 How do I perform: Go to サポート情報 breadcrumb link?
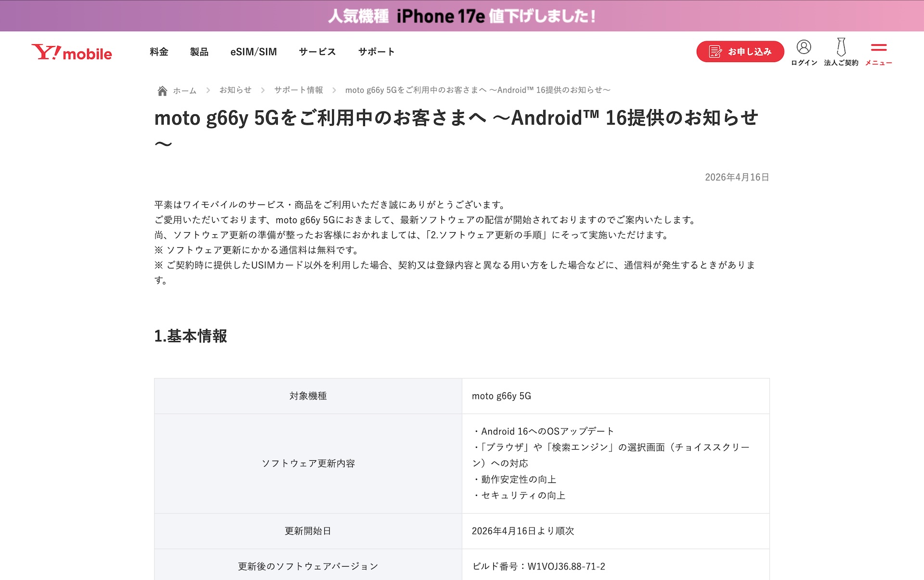click(298, 90)
